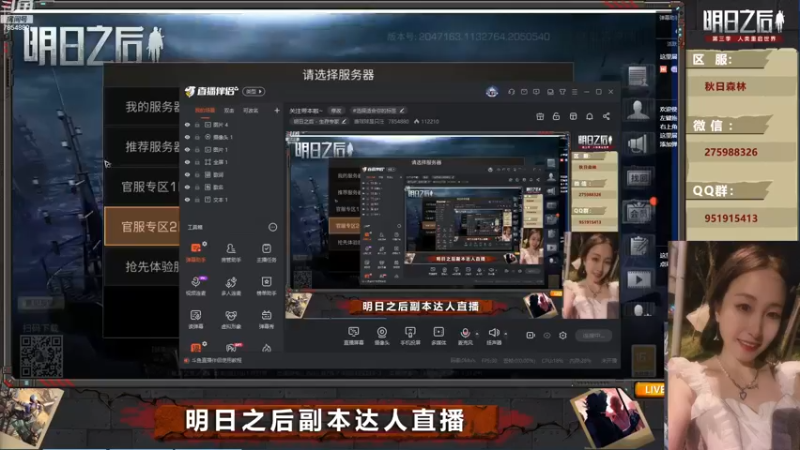
Task: Click the video play icon on the game's right sidebar
Action: 638,279
